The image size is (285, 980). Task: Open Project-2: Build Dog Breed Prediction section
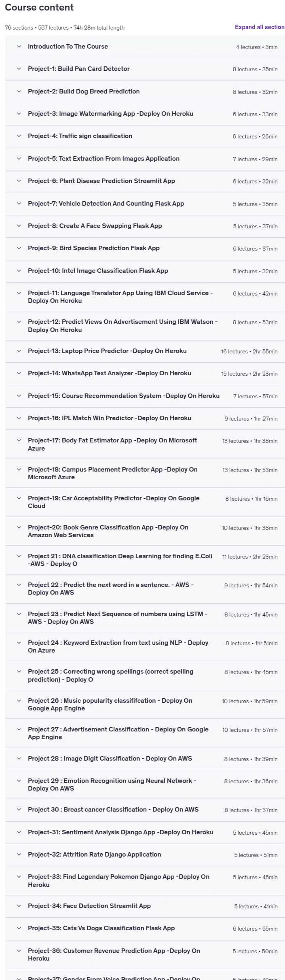pyautogui.click(x=145, y=91)
